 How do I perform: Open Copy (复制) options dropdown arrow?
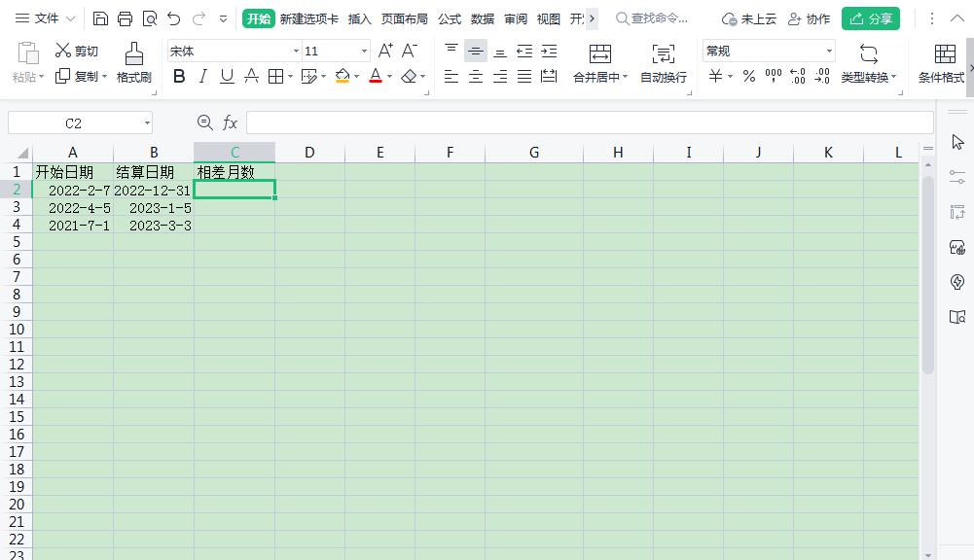click(x=104, y=77)
